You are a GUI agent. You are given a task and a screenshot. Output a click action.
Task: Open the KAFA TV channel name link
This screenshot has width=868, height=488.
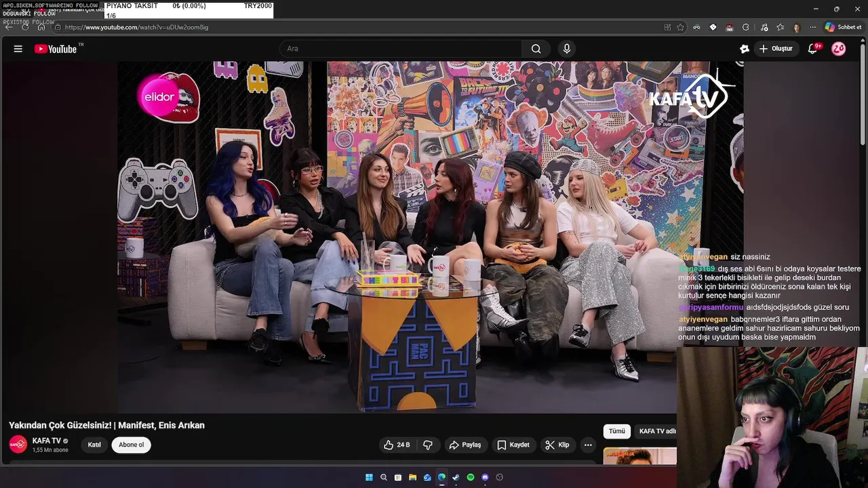tap(47, 441)
